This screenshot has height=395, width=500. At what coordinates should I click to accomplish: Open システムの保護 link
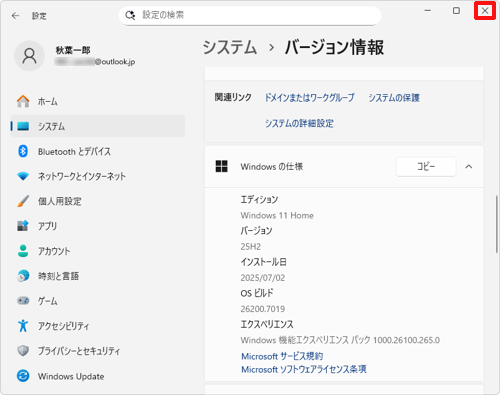point(394,98)
